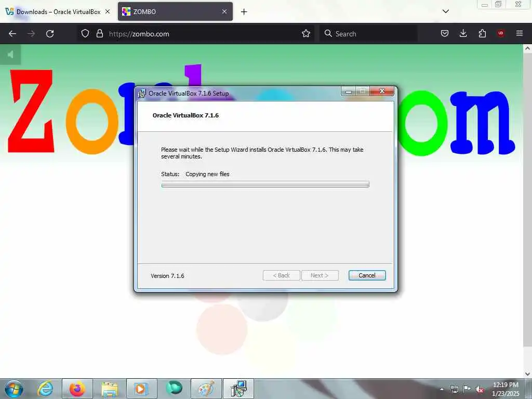
Task: Show hidden system tray icons
Action: 442,389
